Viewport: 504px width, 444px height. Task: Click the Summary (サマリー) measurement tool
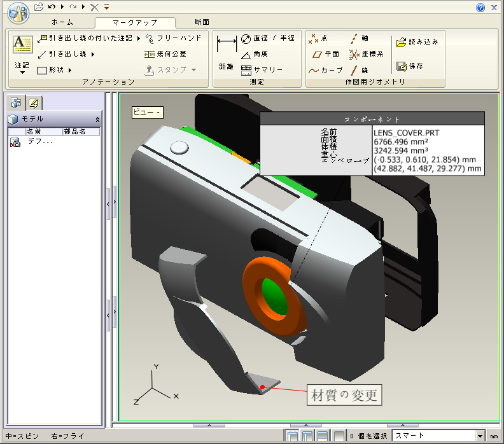262,69
